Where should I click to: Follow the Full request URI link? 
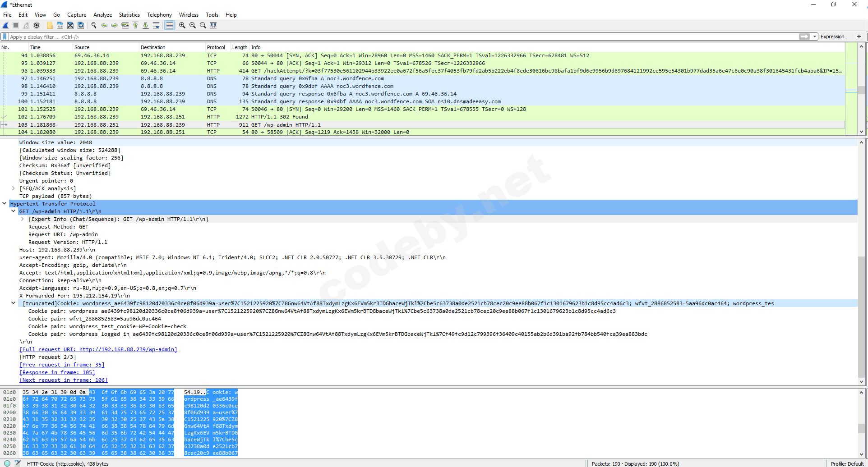coord(98,349)
